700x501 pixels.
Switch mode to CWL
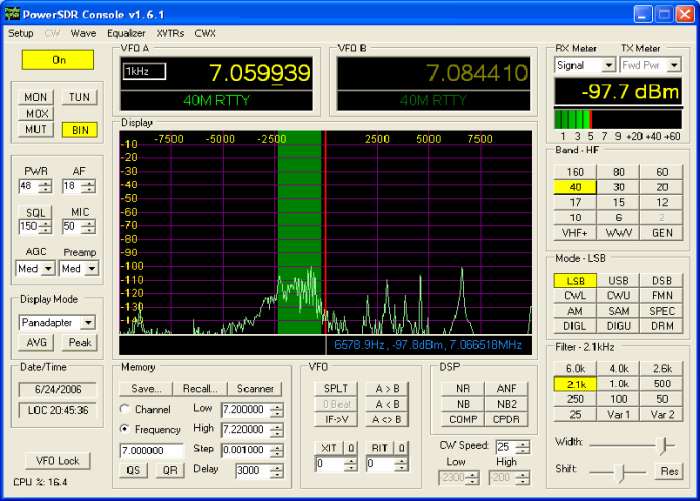click(x=575, y=296)
